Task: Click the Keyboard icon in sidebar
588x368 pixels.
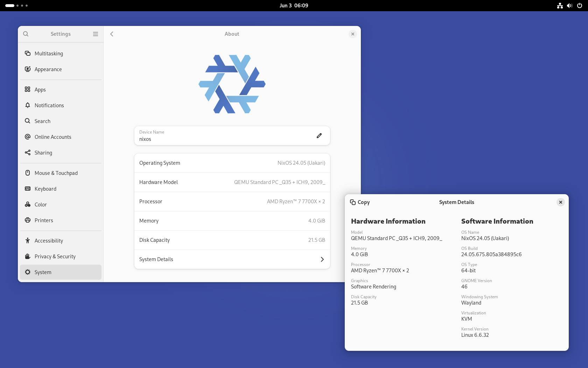Action: 28,189
